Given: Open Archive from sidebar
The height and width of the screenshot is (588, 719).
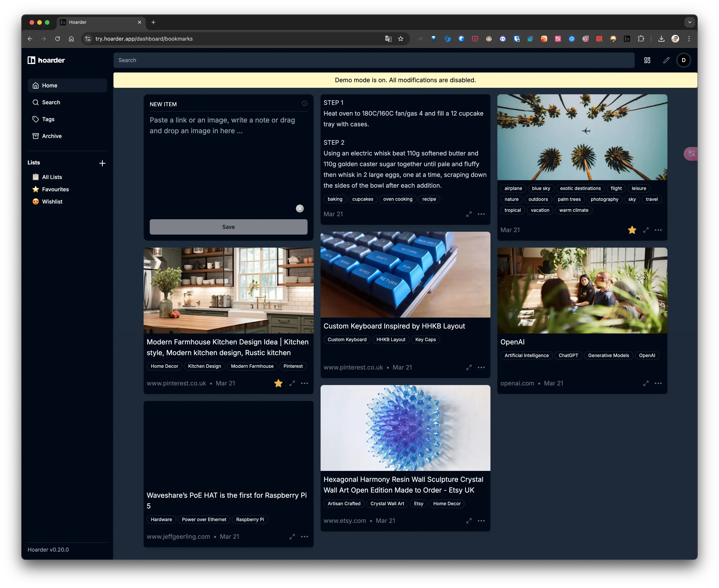Looking at the screenshot, I should pyautogui.click(x=52, y=136).
